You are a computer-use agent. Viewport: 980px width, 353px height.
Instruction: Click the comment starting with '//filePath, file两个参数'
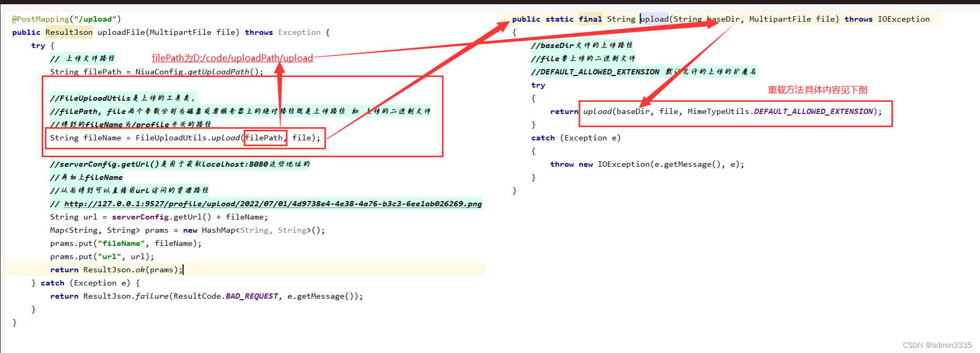point(240,111)
